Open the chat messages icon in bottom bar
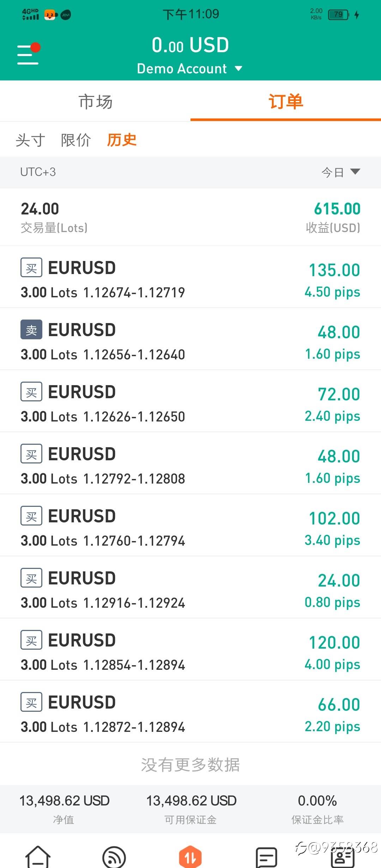Image resolution: width=381 pixels, height=868 pixels. (x=266, y=857)
